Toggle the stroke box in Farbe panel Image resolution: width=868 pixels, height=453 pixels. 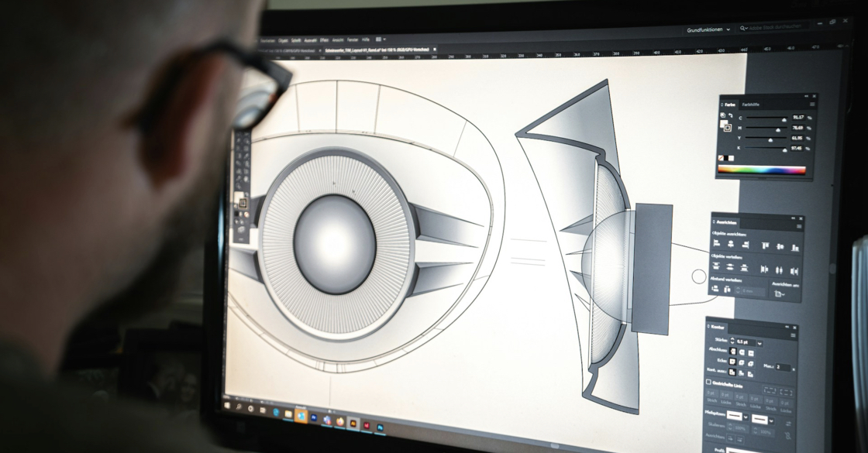[x=727, y=128]
